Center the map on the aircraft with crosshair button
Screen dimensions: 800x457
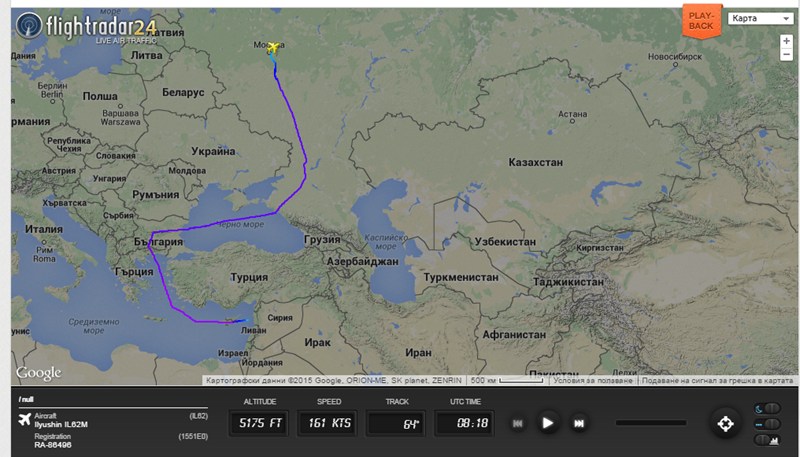pyautogui.click(x=726, y=423)
